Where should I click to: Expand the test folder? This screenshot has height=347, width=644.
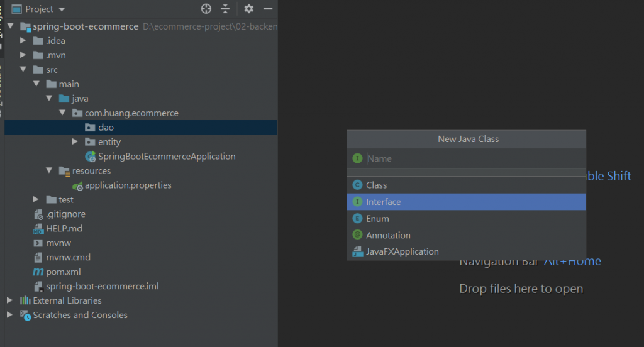point(36,200)
